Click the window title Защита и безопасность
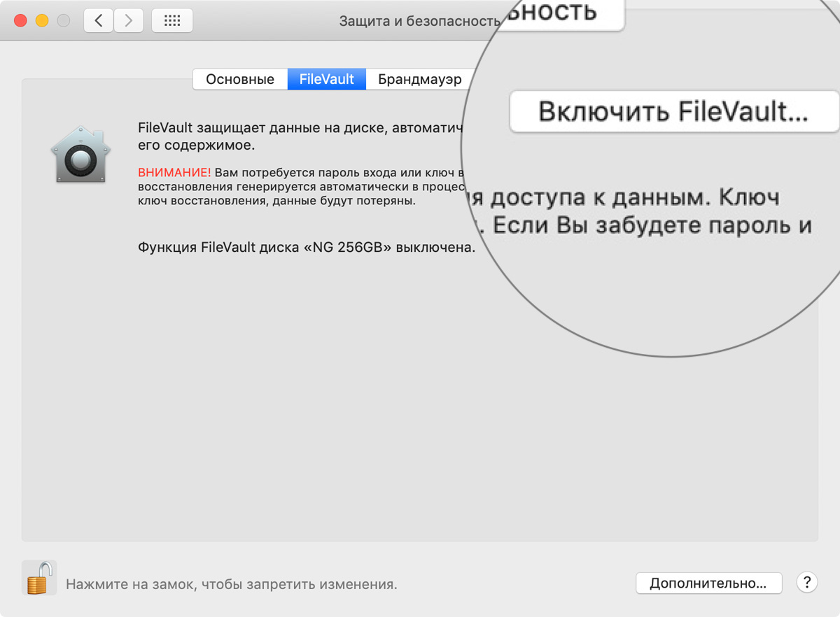The width and height of the screenshot is (840, 617). coord(420,21)
